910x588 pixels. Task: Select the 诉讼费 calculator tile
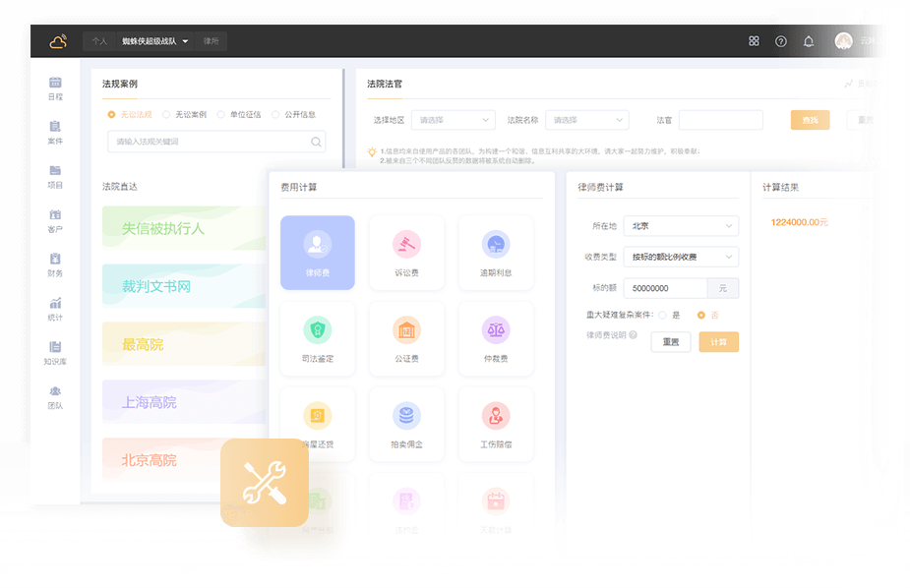pos(406,253)
